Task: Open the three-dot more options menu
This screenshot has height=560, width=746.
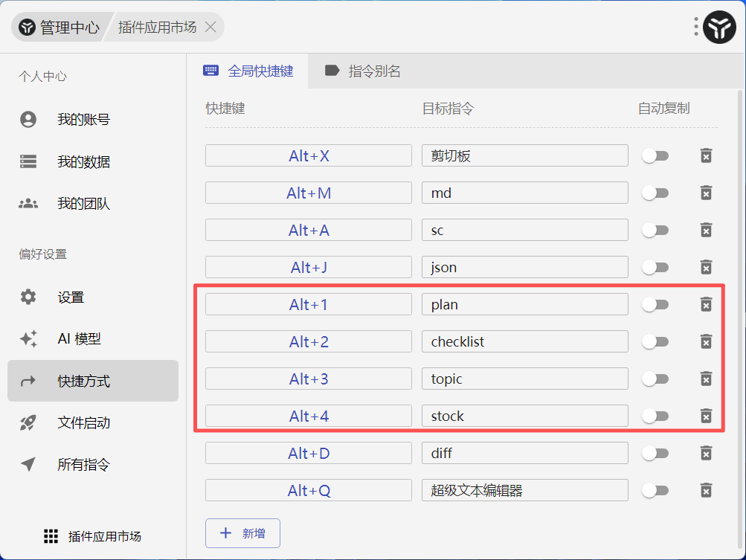Action: click(696, 28)
